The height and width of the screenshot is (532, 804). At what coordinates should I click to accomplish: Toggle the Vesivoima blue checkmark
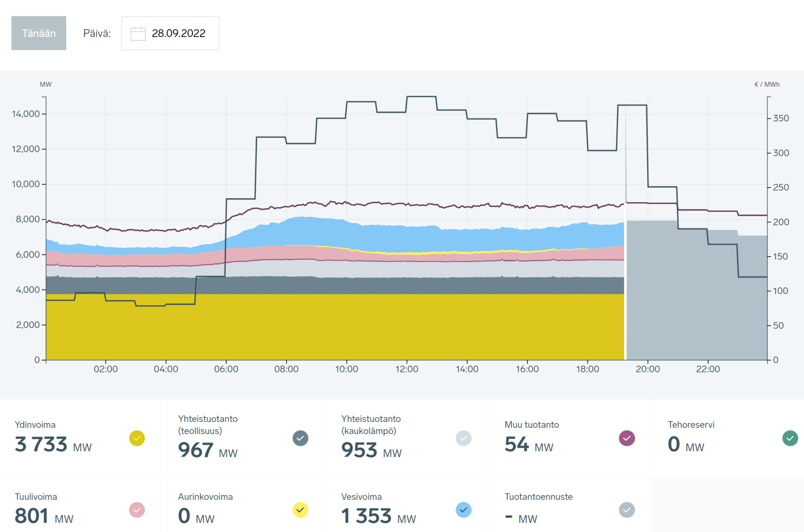463,510
